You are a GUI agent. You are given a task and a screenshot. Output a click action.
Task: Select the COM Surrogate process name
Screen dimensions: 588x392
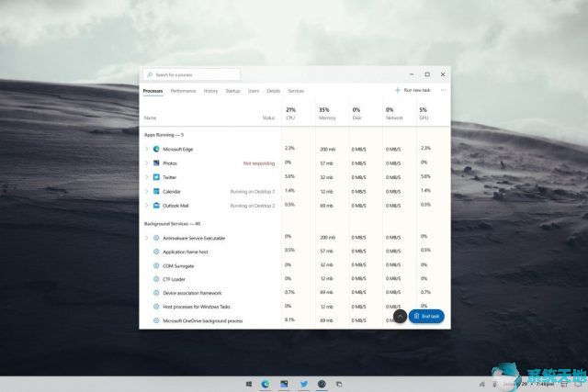coord(178,266)
